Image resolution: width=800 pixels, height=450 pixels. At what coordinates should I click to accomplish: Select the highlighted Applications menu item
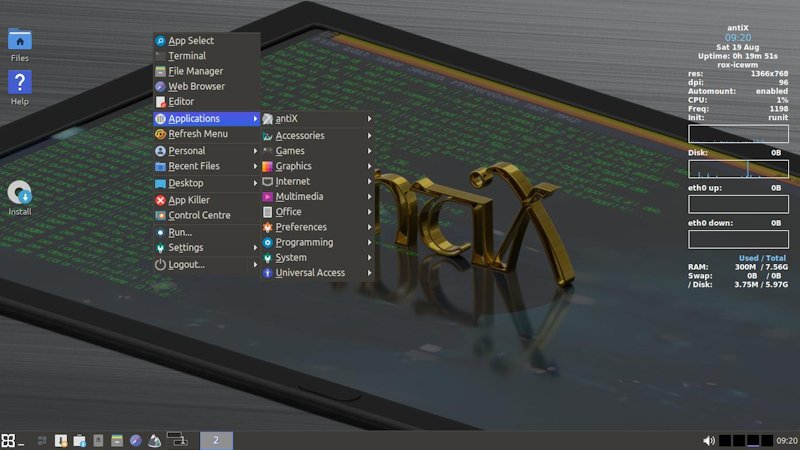coord(207,118)
